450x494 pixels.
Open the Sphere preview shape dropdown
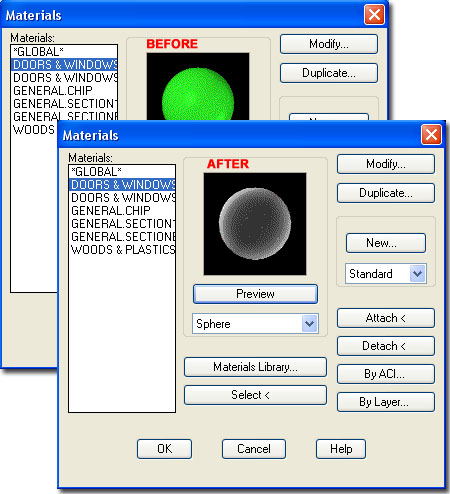pos(310,324)
